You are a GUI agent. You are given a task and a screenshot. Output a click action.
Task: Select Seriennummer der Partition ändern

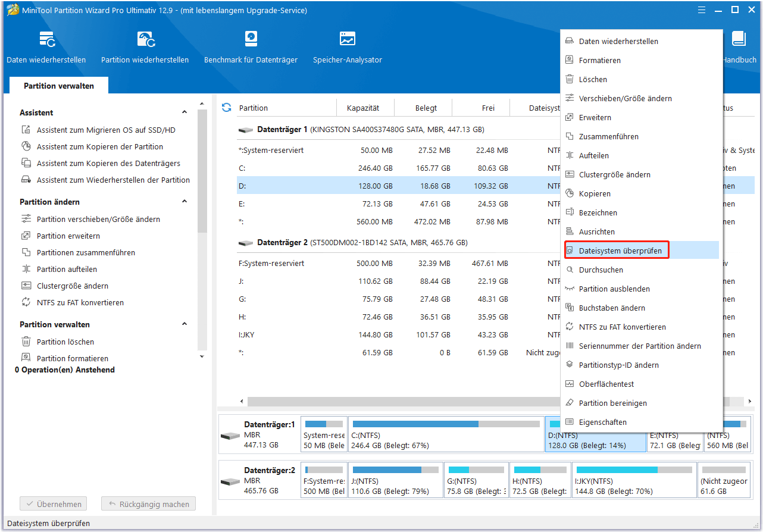click(642, 346)
